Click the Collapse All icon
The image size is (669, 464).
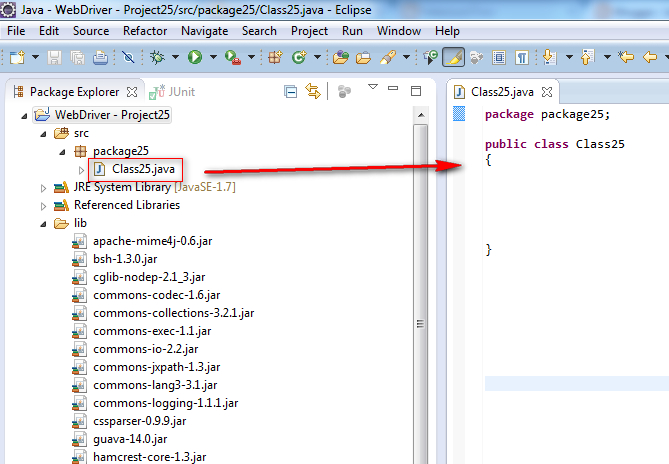click(291, 92)
